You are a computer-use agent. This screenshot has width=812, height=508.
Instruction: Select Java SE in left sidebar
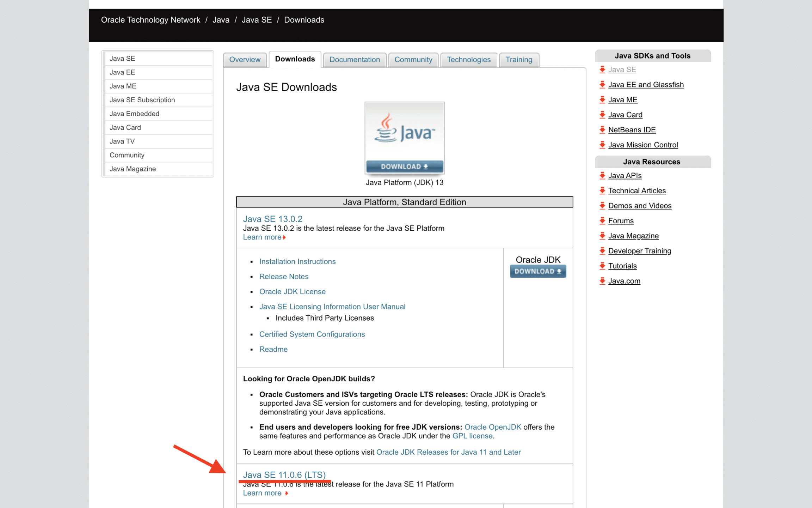click(x=158, y=59)
